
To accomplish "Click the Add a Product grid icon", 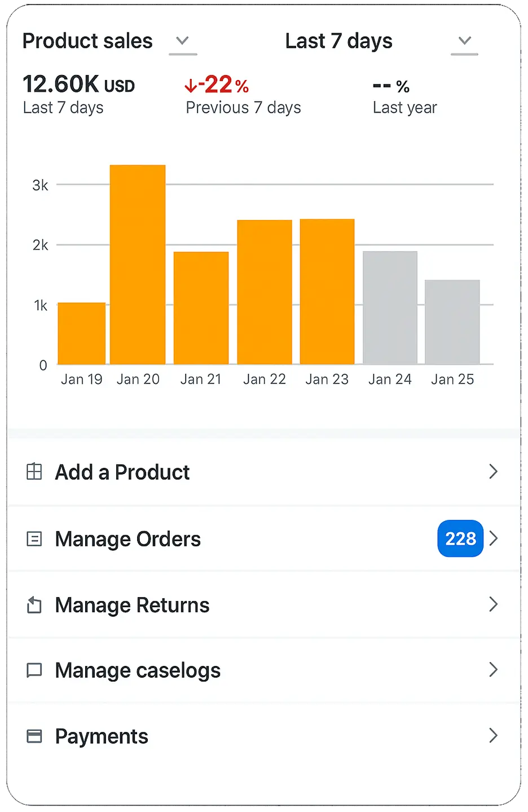I will tap(34, 471).
